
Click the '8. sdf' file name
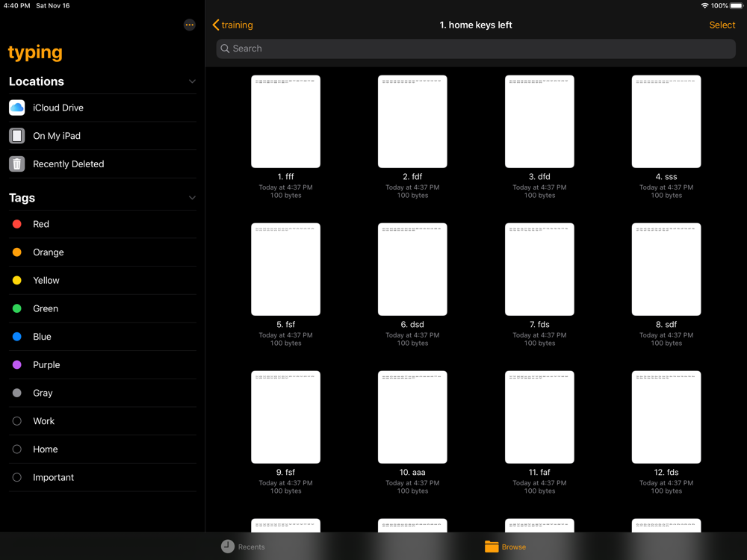coord(666,324)
